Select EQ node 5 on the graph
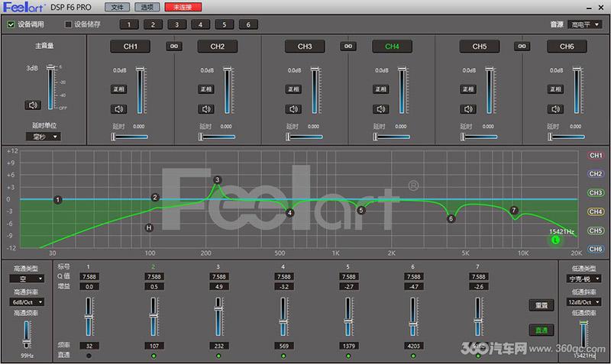Screen dimensions: 611x364 click(361, 210)
